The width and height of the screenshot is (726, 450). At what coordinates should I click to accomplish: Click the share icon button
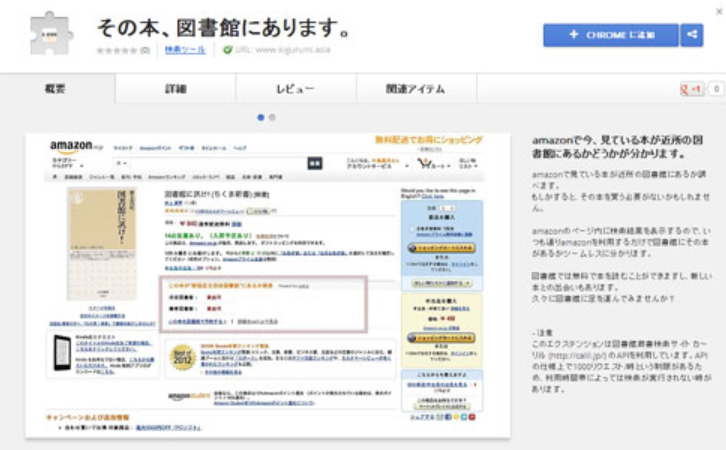pyautogui.click(x=692, y=35)
